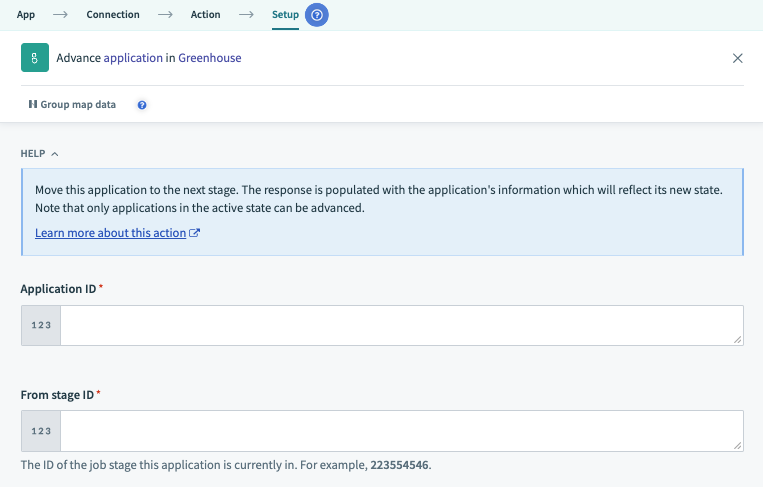Click the external link icon after Learn more

click(x=195, y=233)
